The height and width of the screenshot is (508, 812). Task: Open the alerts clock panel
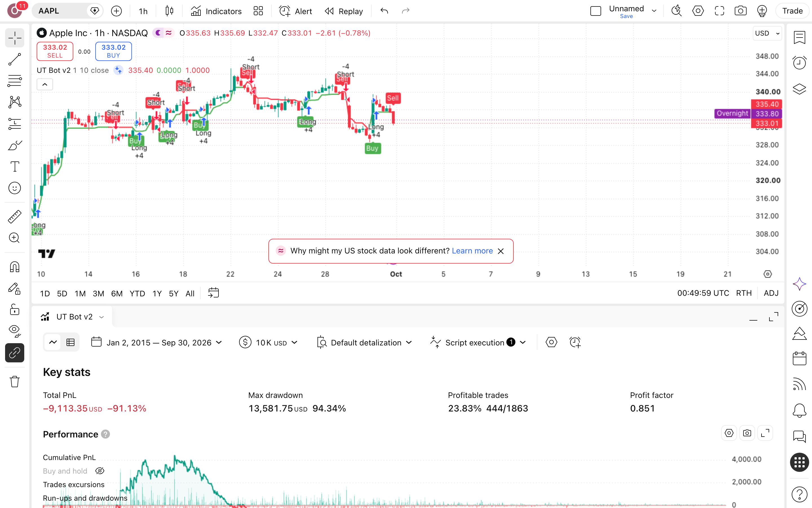click(x=799, y=63)
